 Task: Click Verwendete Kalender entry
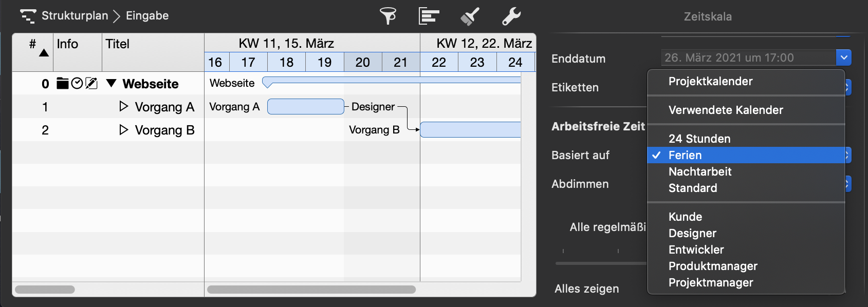726,110
